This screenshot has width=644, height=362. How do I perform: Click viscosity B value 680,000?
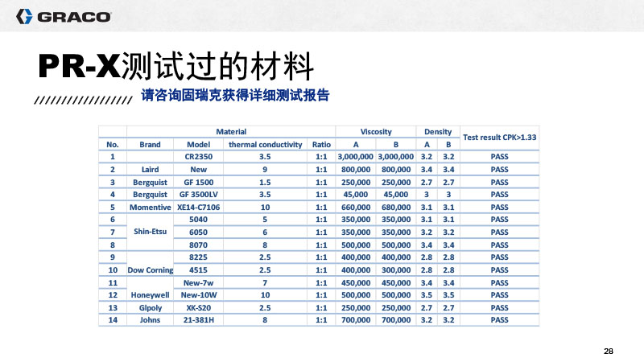396,208
